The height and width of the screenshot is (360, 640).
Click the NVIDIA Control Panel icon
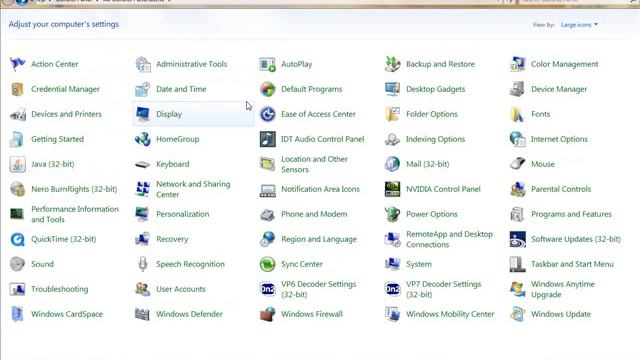[x=392, y=189]
